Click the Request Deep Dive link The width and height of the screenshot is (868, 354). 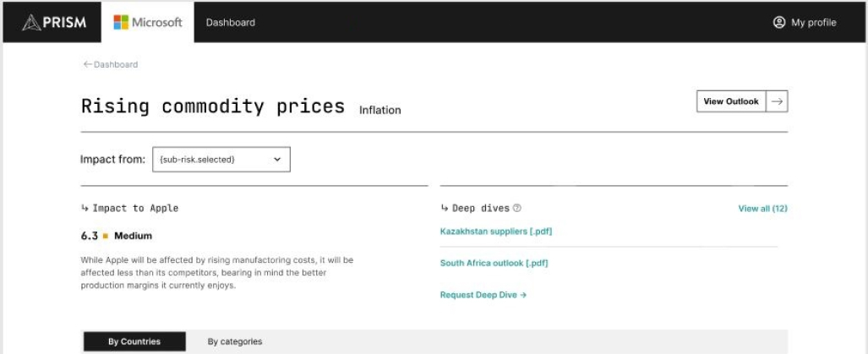pyautogui.click(x=483, y=295)
